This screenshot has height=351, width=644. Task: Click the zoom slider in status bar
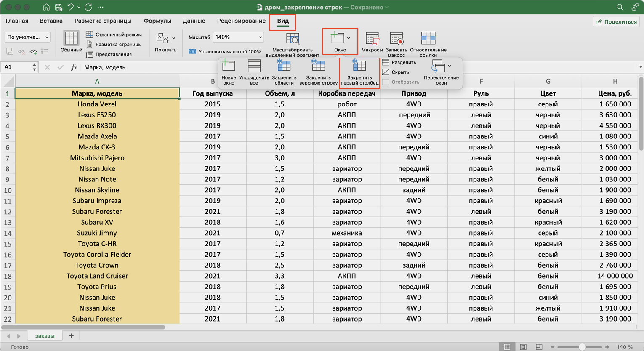pyautogui.click(x=582, y=347)
